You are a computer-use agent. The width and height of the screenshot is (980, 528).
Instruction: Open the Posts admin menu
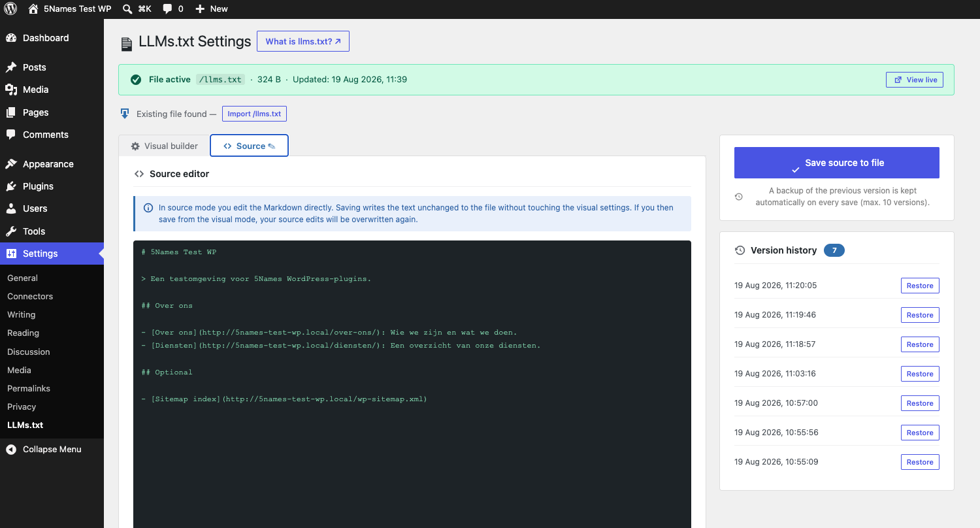coord(52,67)
